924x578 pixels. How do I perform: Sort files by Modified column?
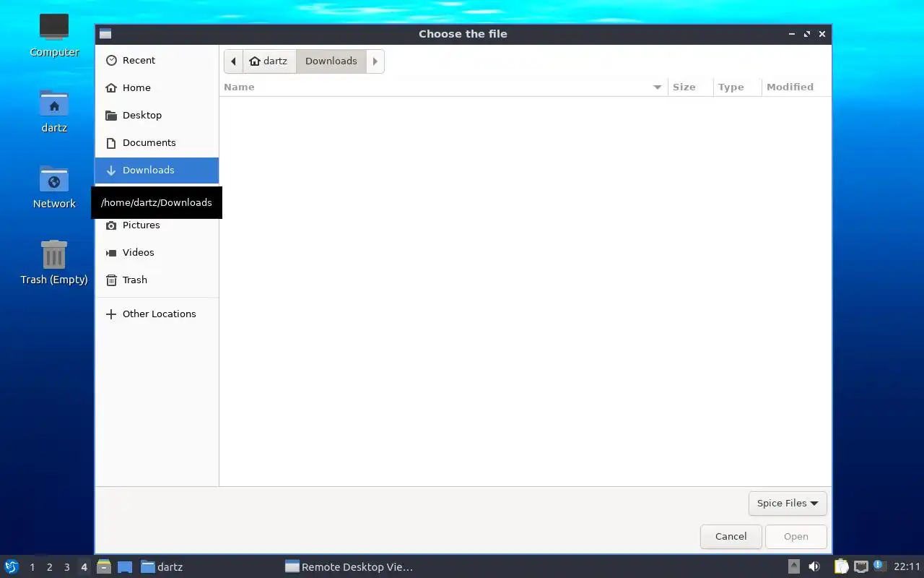[x=796, y=87]
